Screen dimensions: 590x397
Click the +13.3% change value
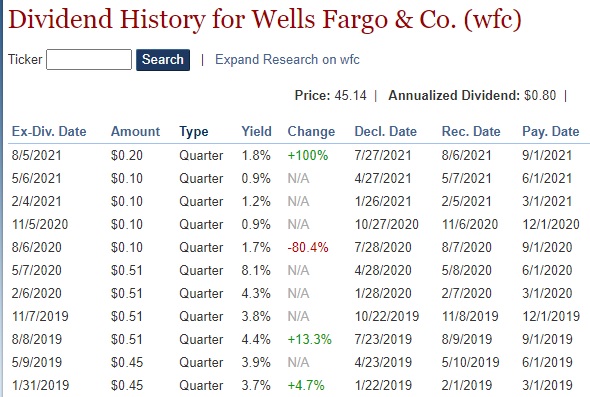click(x=310, y=339)
